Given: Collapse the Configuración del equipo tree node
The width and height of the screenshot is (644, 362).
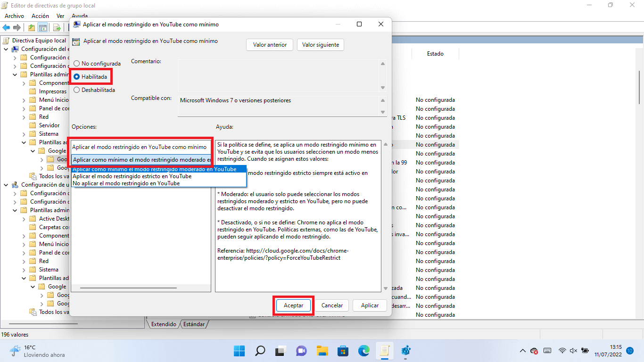Looking at the screenshot, I should tap(6, 49).
